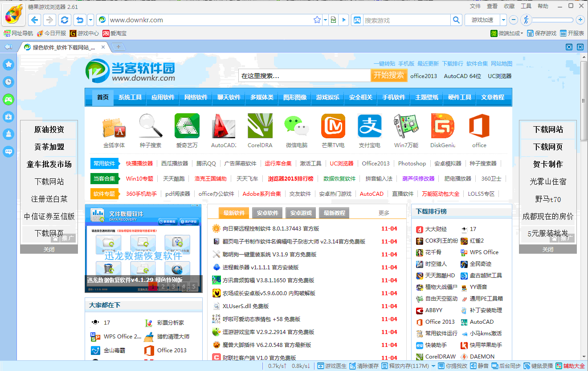Screen dimensions: 588x371
Task: Open sidebar favorites star icon
Action: pos(8,65)
